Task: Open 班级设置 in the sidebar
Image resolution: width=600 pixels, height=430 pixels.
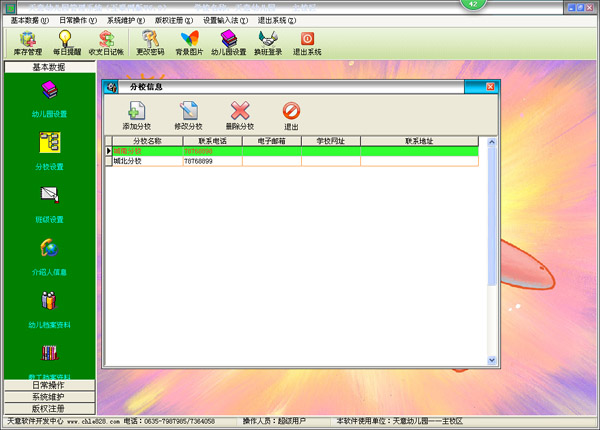Action: coord(48,199)
